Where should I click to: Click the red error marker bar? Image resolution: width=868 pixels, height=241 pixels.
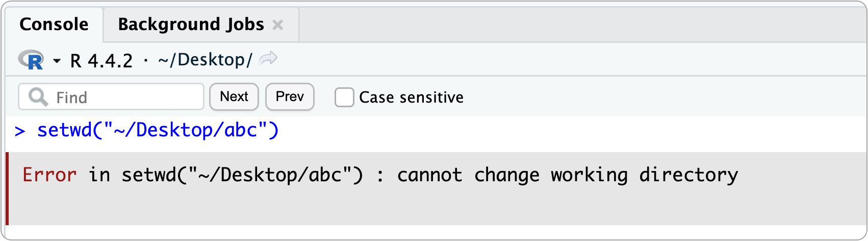pyautogui.click(x=7, y=188)
